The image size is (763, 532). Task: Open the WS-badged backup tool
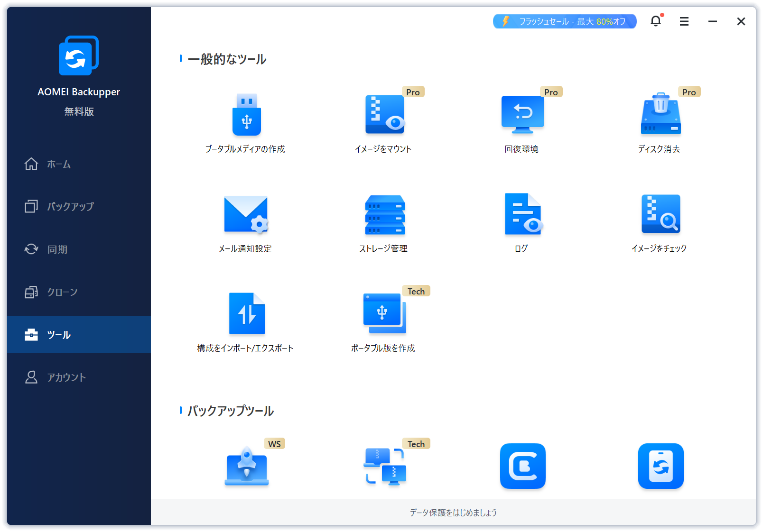point(246,467)
